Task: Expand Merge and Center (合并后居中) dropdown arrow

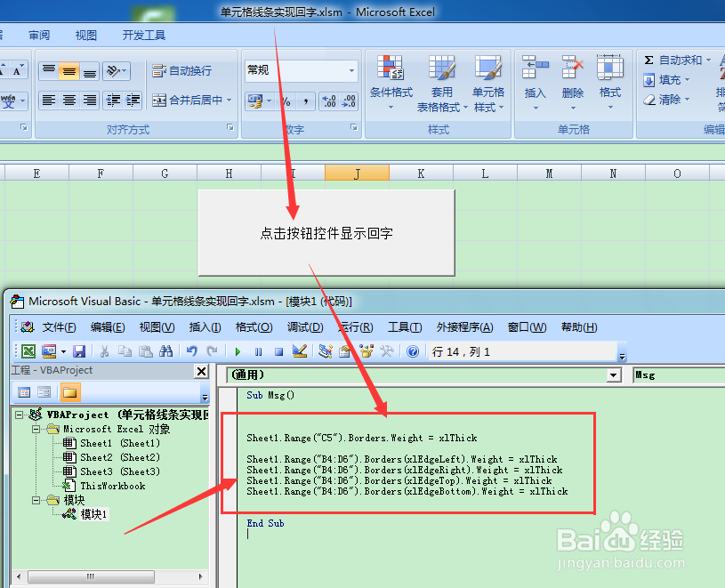Action: click(x=230, y=100)
